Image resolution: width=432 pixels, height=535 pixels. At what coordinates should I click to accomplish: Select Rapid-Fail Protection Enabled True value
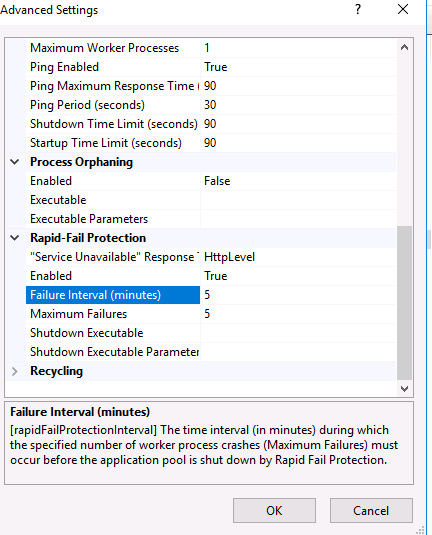point(298,276)
